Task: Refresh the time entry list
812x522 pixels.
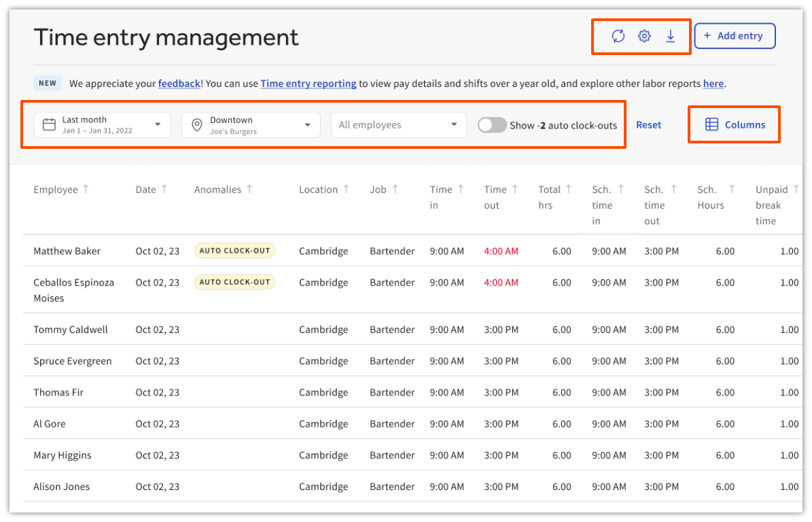Action: coord(618,35)
